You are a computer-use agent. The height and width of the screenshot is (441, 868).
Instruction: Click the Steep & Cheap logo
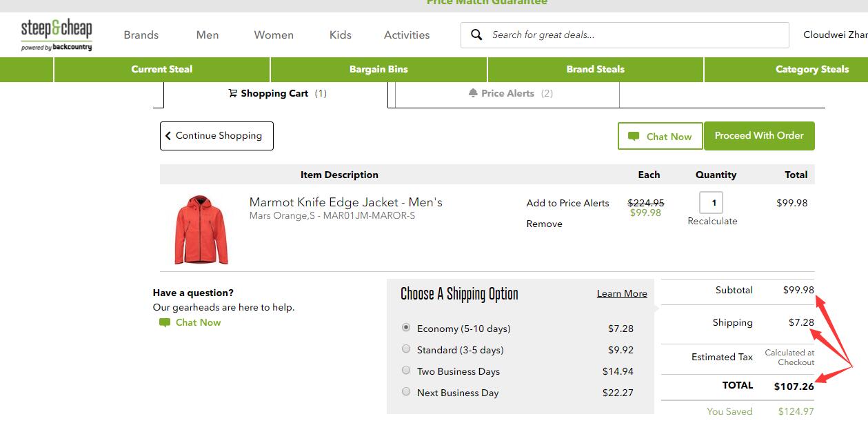pyautogui.click(x=57, y=35)
